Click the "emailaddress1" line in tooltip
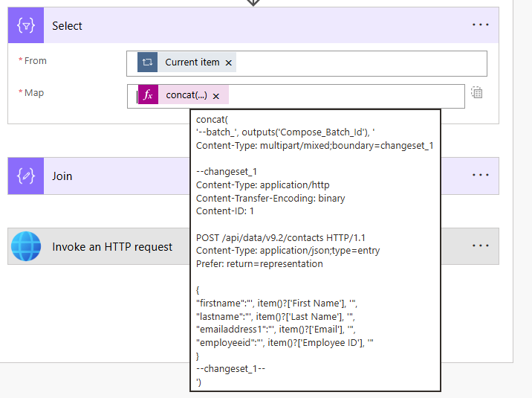This screenshot has width=532, height=398. click(276, 330)
